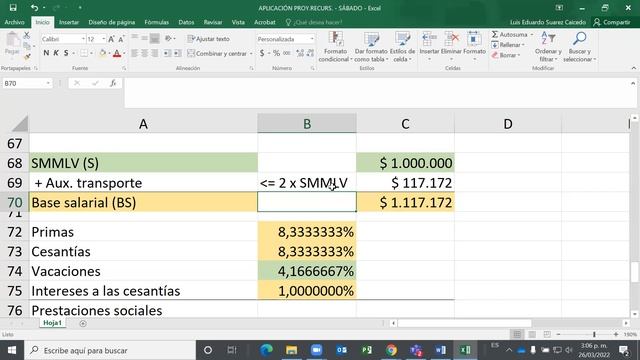Switch to the Diseño de página tab
Viewport: 640px width, 360px height.
pos(111,22)
